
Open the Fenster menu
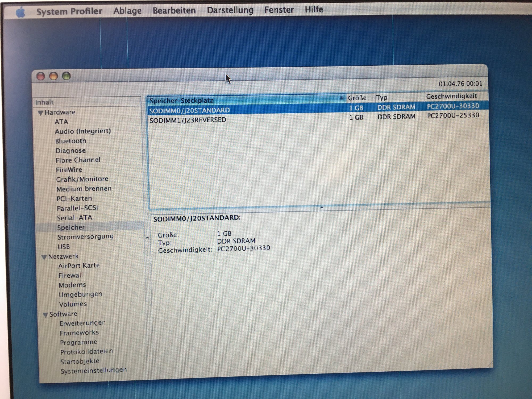(279, 10)
